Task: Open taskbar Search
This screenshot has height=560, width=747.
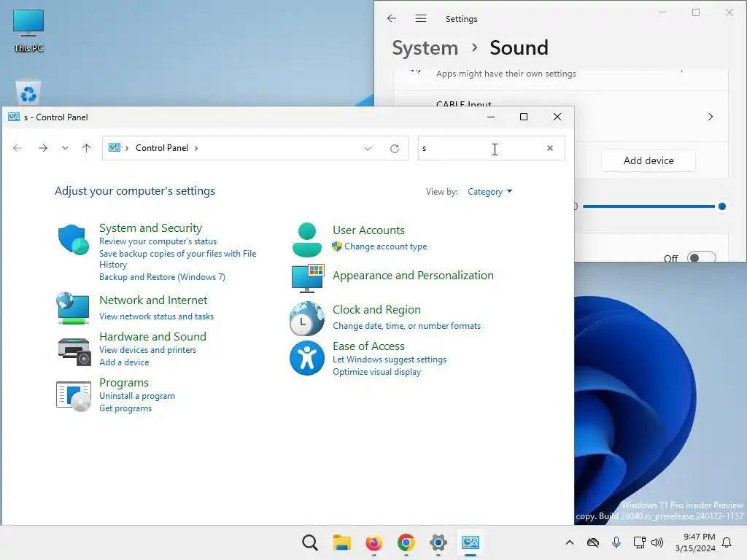Action: (309, 542)
